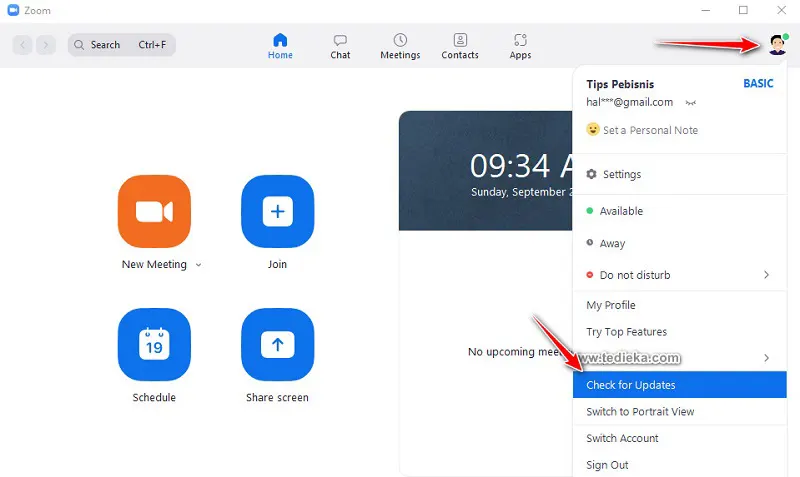Click the profile avatar picture
The height and width of the screenshot is (477, 800).
[x=778, y=45]
